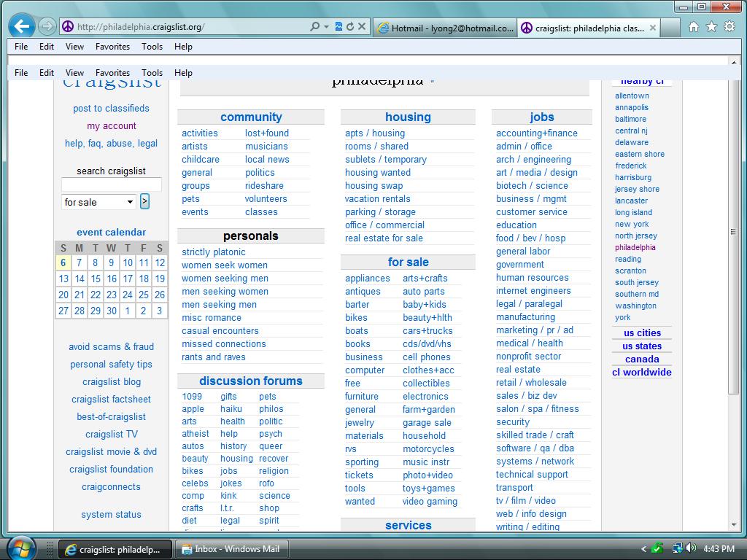Open 'my account' link
Image resolution: width=747 pixels, height=560 pixels.
pos(111,125)
